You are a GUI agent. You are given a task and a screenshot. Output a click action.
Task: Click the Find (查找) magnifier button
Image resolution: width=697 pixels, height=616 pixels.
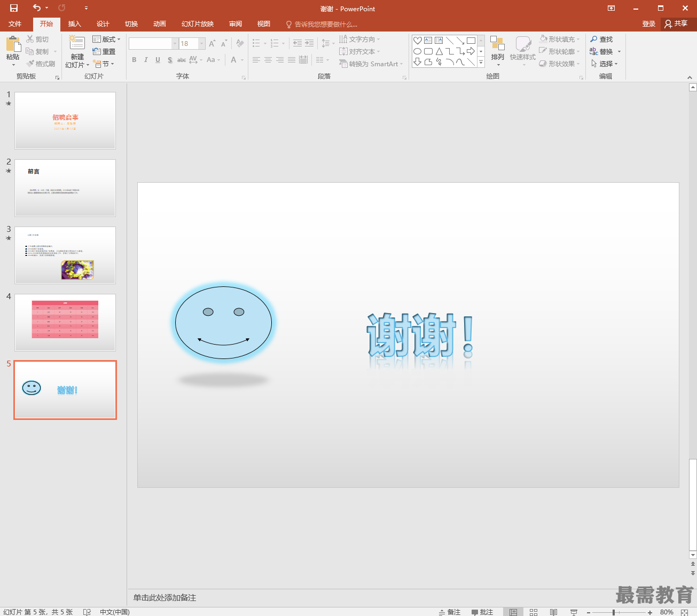coord(601,39)
